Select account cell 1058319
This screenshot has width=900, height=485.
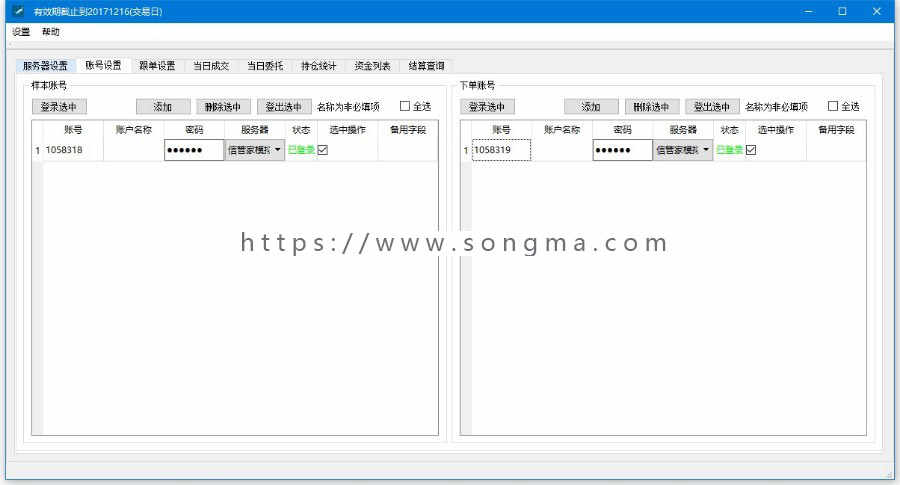click(x=501, y=150)
